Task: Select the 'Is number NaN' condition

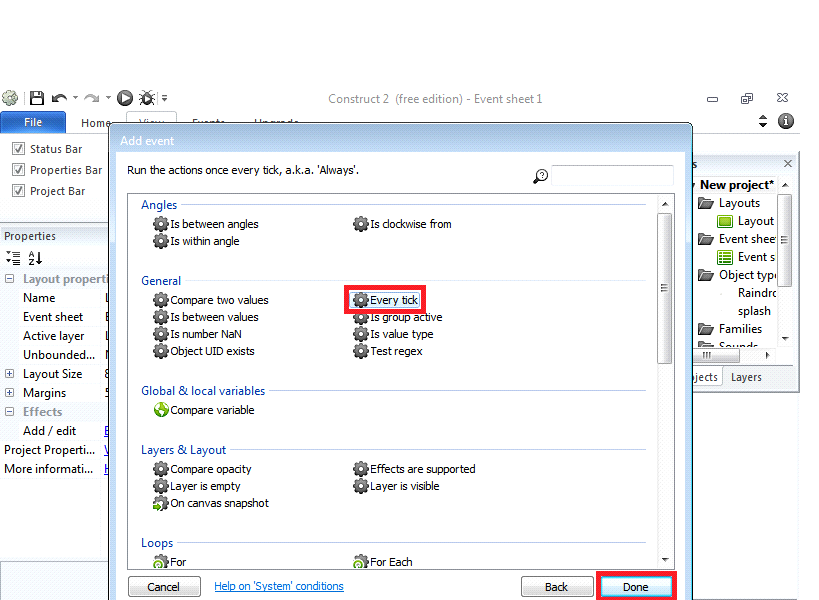Action: click(197, 334)
